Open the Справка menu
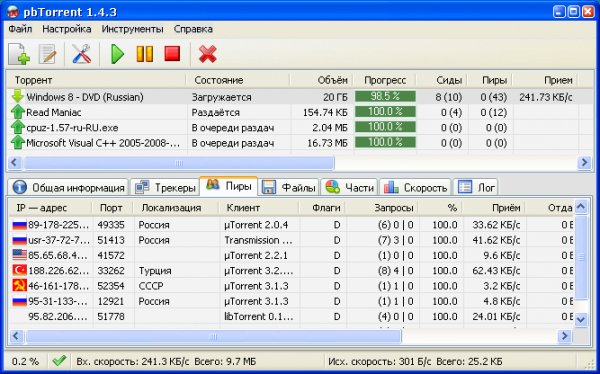 tap(193, 29)
